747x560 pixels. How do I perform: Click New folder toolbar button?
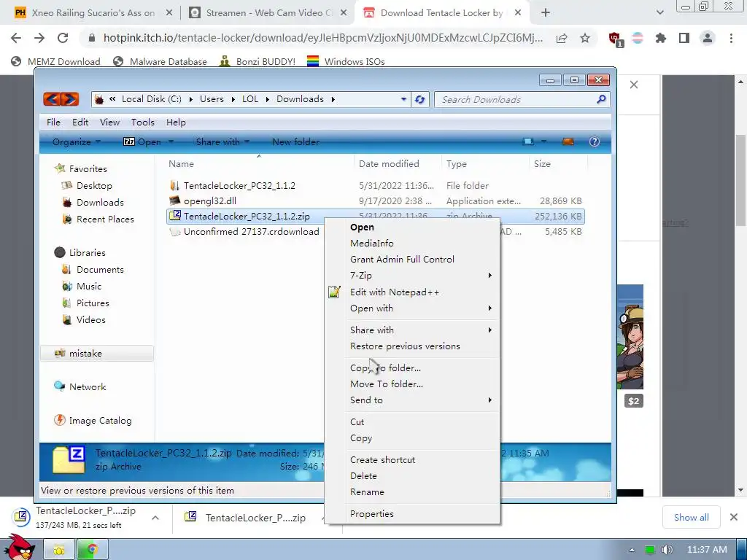click(296, 142)
